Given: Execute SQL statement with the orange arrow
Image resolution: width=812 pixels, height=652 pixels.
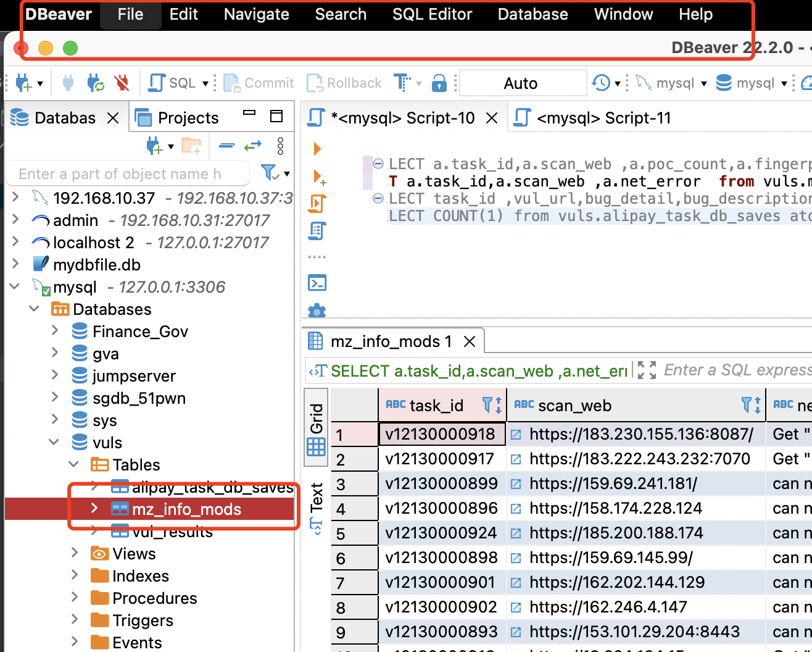Looking at the screenshot, I should click(317, 149).
